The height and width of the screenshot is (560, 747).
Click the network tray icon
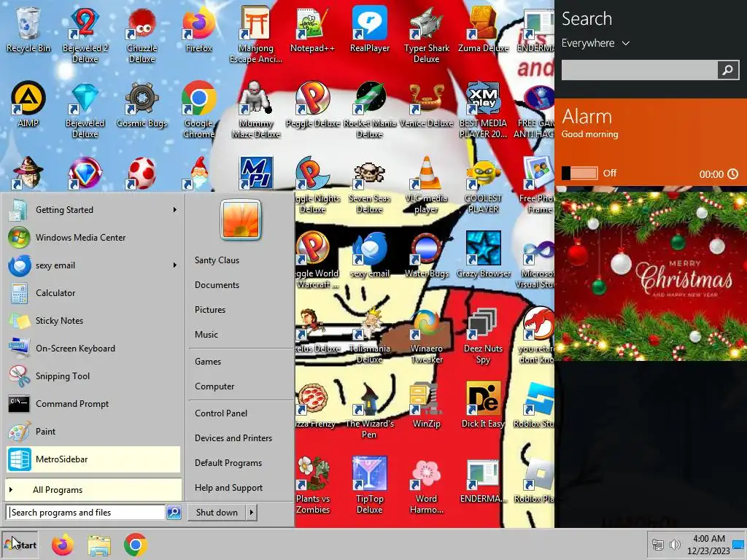[x=658, y=545]
